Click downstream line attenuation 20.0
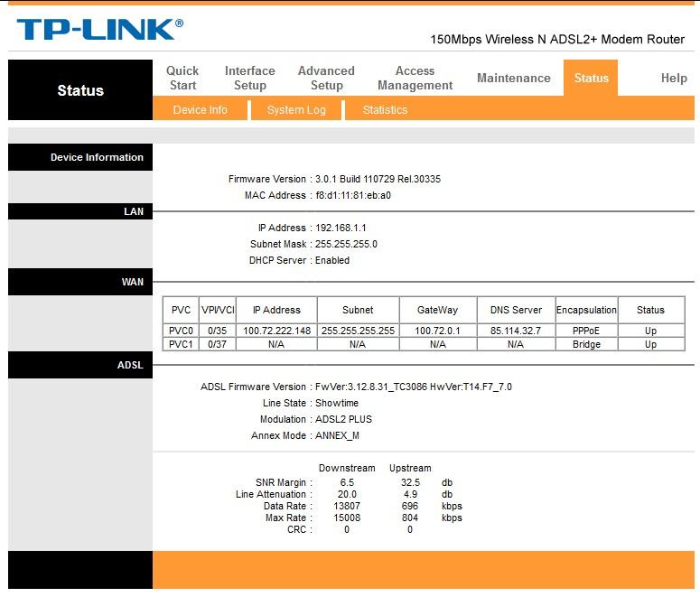This screenshot has width=700, height=597. pos(347,494)
